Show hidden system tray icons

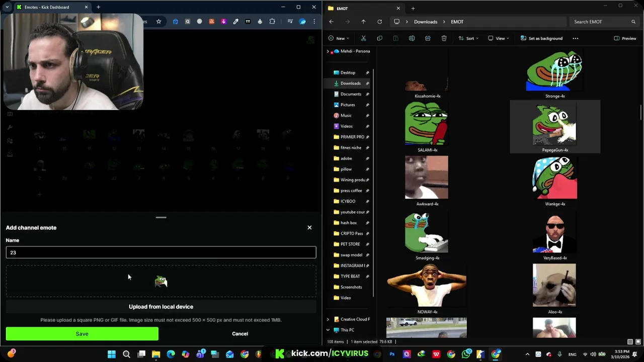(527, 354)
